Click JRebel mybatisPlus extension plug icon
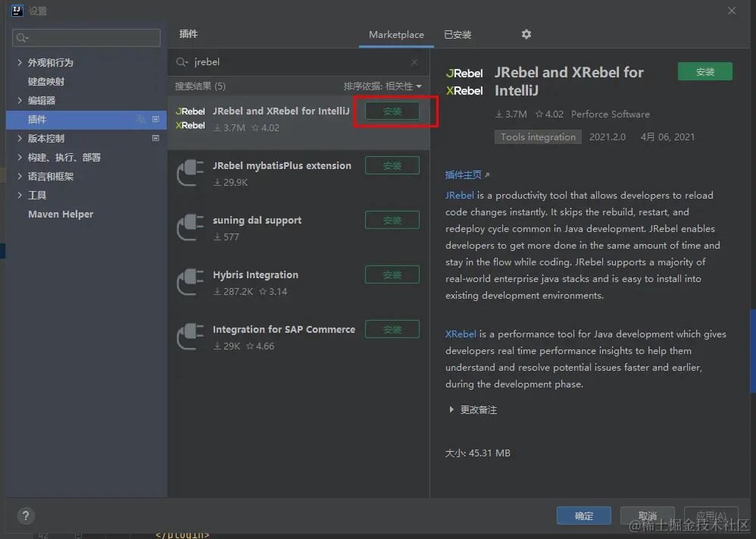The image size is (756, 539). 190,173
